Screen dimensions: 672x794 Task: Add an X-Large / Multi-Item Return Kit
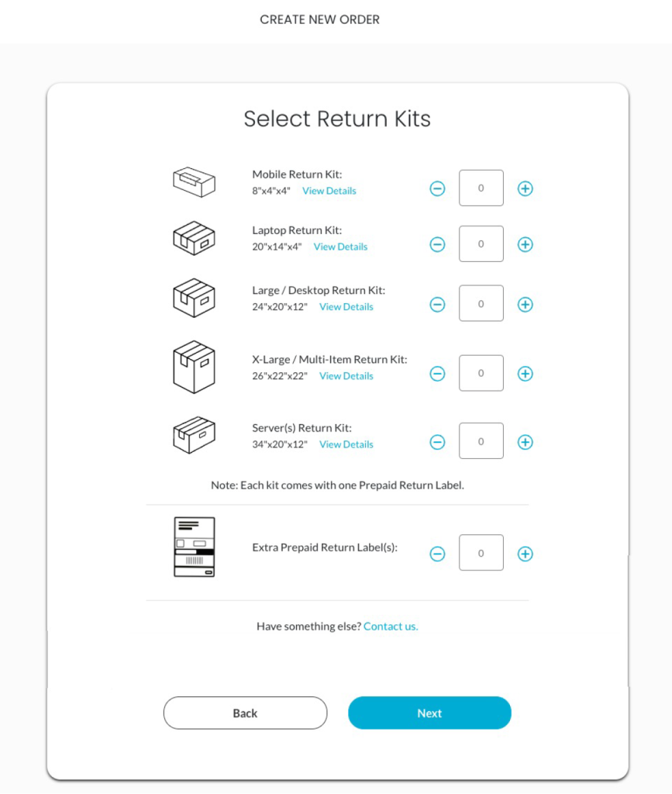(x=525, y=374)
